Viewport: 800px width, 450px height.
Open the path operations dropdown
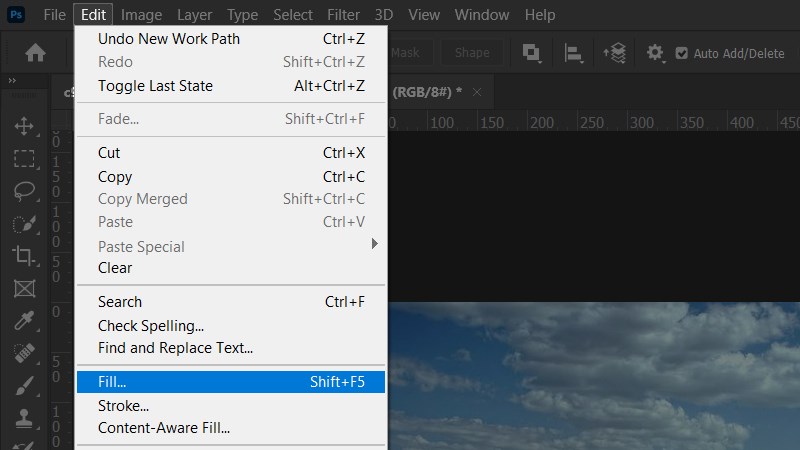pyautogui.click(x=532, y=53)
